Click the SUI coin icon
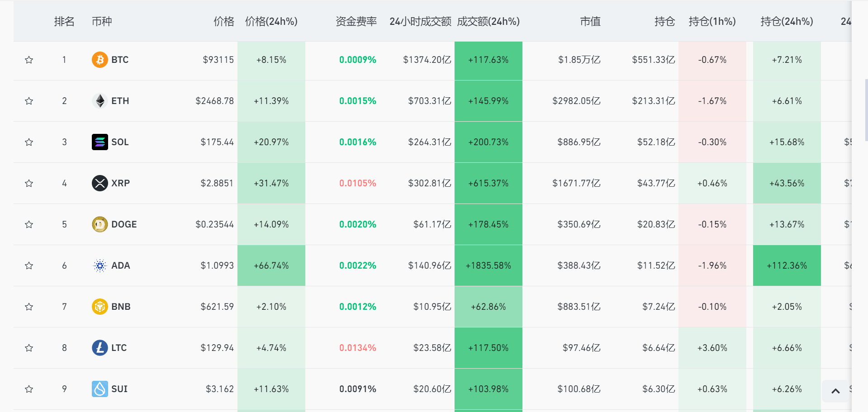 click(100, 389)
